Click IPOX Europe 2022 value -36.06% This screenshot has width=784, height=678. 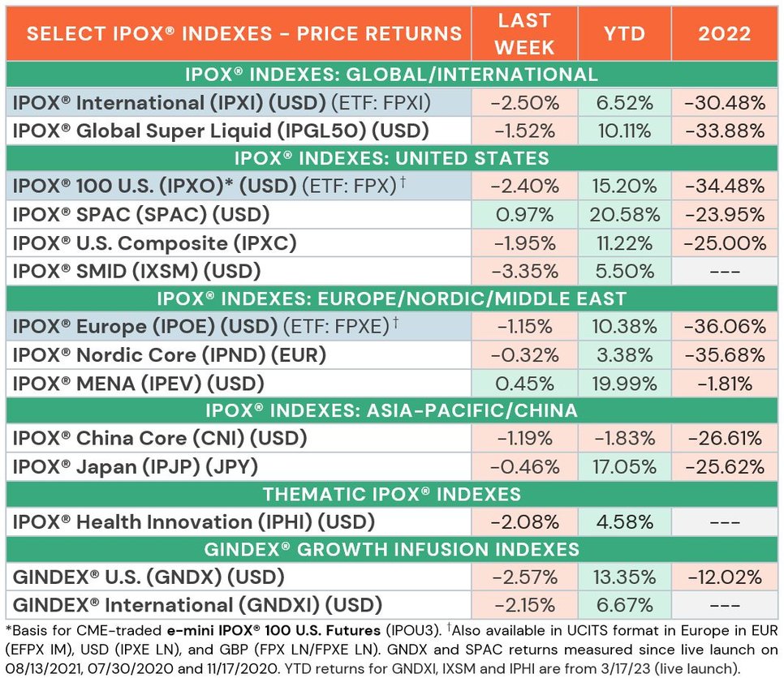pos(724,327)
